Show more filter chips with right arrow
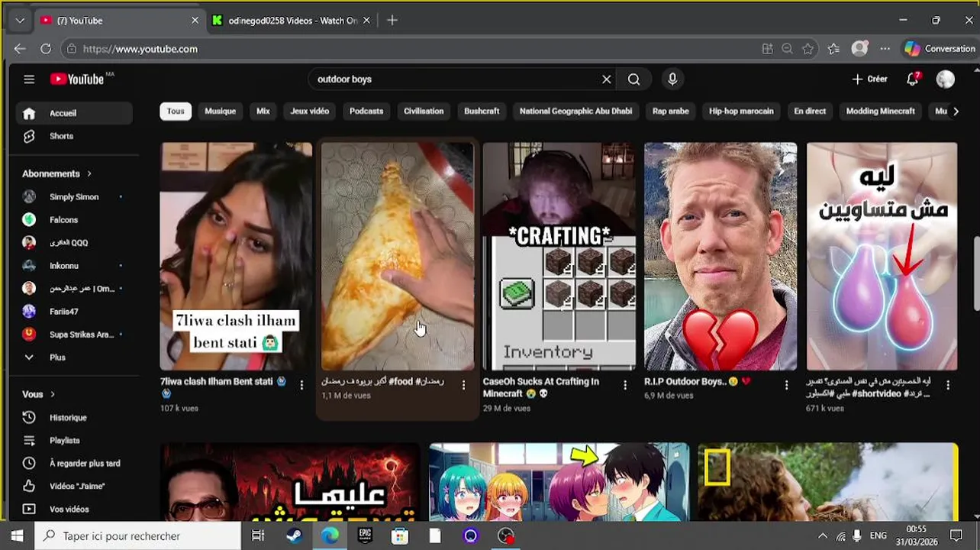The image size is (980, 550). click(956, 112)
